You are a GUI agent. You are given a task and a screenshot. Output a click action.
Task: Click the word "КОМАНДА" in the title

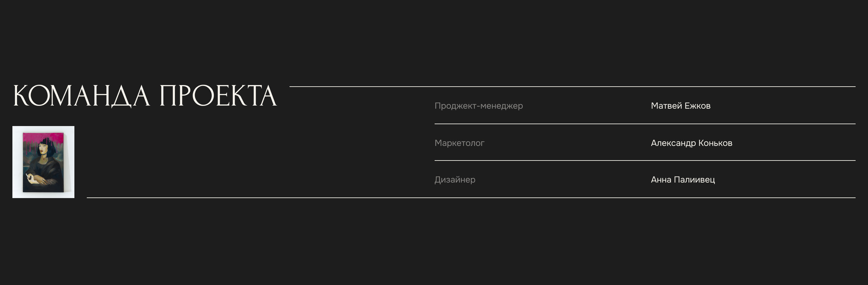click(x=81, y=96)
